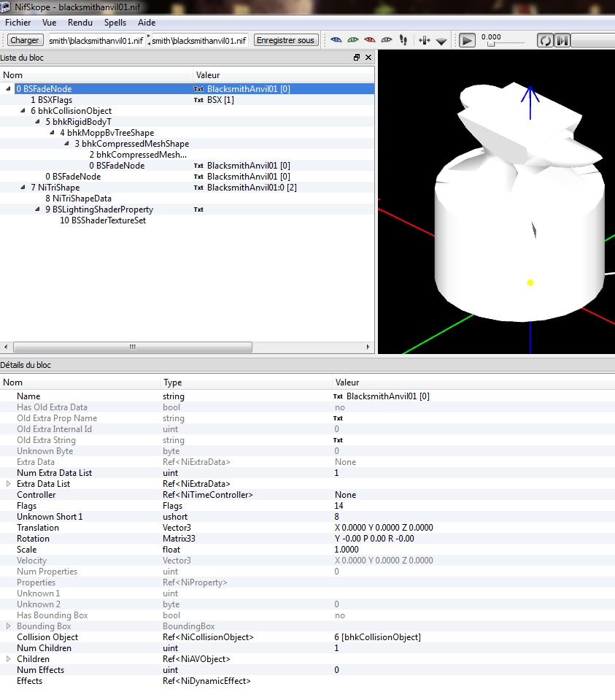Toggle animation loop button
The width and height of the screenshot is (615, 700).
point(545,41)
